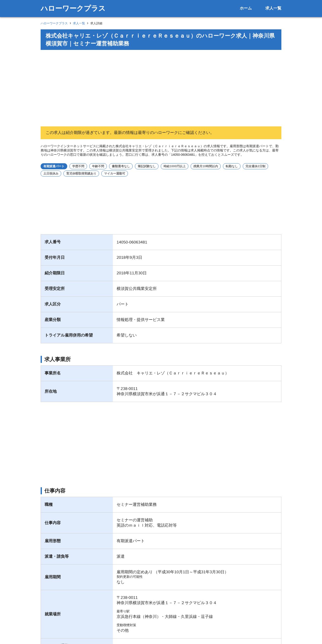Select the 年齢不問 tag
The width and height of the screenshot is (322, 644).
click(98, 166)
